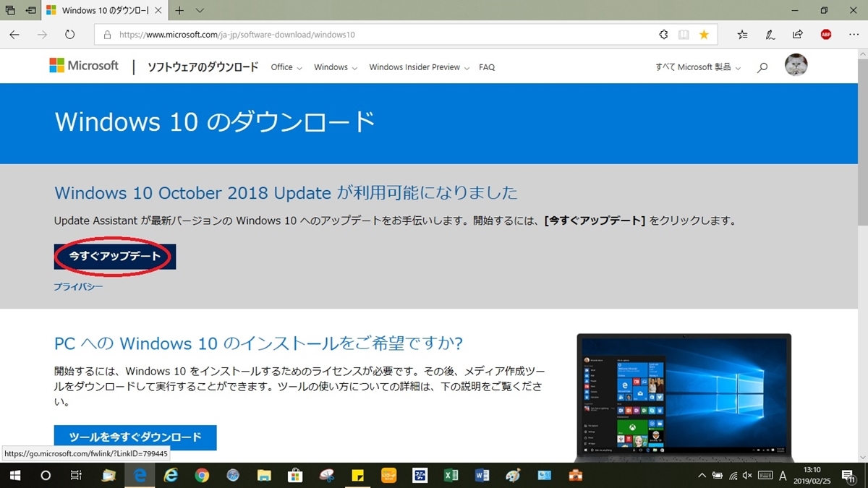868x488 pixels.
Task: Open Sticky Notes from taskbar
Action: pyautogui.click(x=357, y=475)
